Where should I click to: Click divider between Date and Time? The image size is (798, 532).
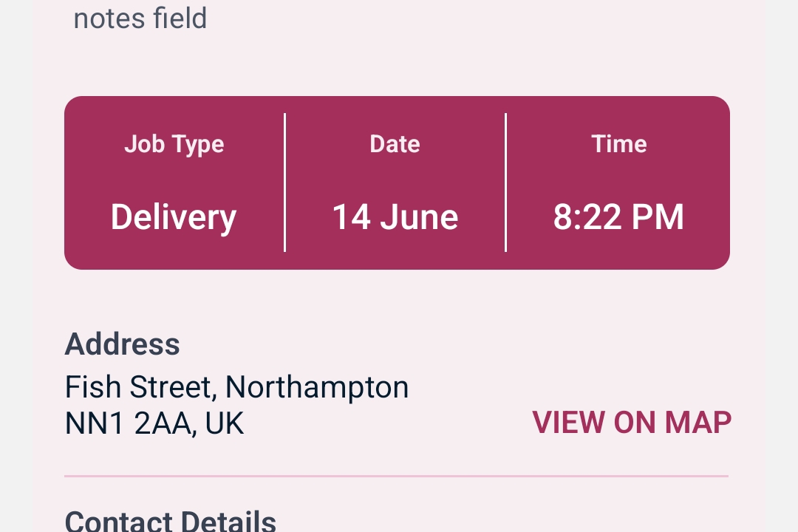(506, 183)
